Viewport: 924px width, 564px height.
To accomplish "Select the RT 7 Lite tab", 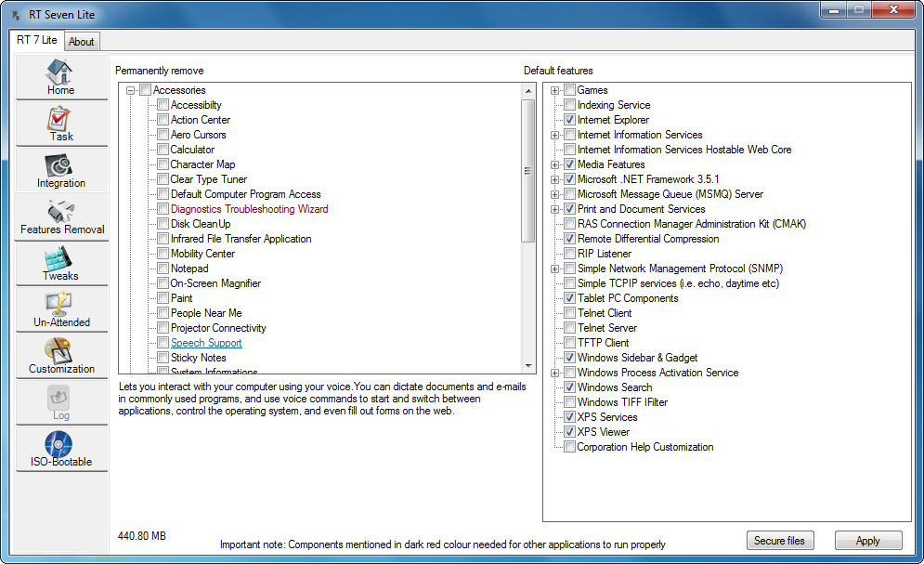I will [36, 40].
